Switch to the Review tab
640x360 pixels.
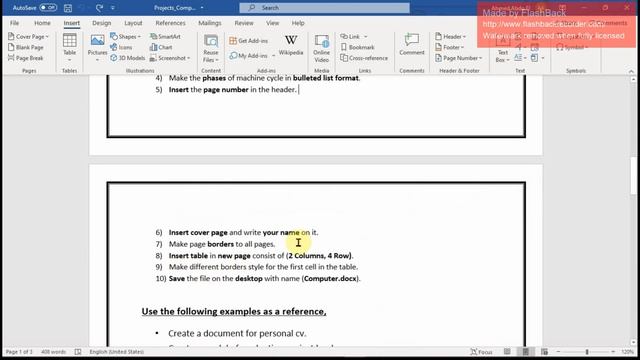click(244, 23)
